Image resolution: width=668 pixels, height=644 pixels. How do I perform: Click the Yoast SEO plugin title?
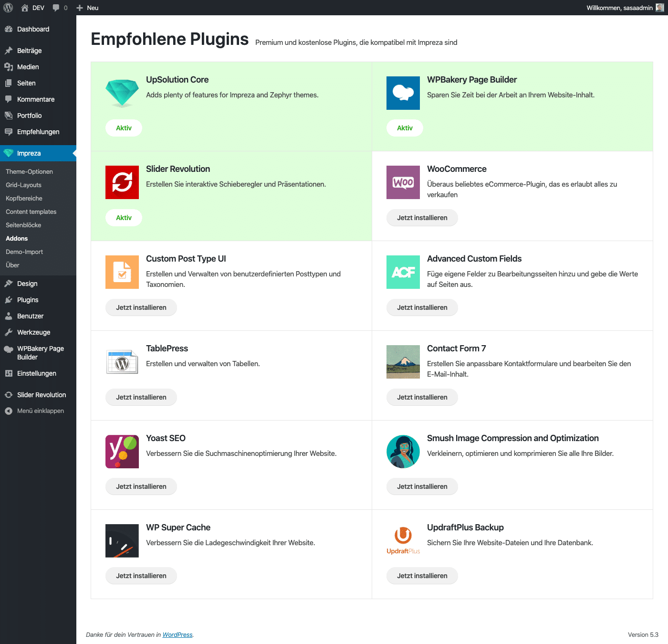[x=166, y=438]
